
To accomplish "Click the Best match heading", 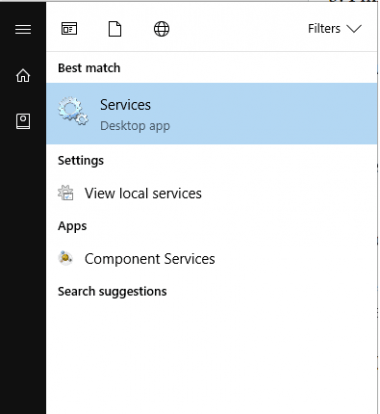I will click(x=89, y=68).
